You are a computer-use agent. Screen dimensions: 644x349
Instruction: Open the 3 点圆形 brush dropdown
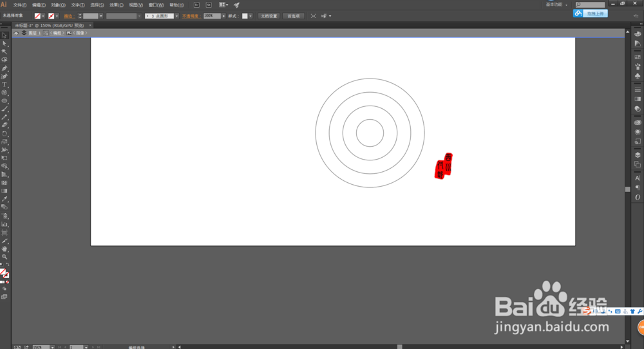tap(176, 16)
